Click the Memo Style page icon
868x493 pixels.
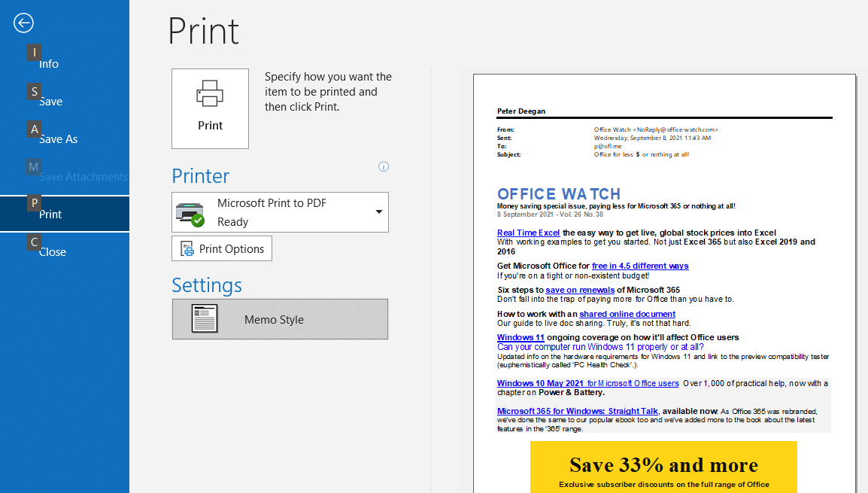[x=205, y=318]
